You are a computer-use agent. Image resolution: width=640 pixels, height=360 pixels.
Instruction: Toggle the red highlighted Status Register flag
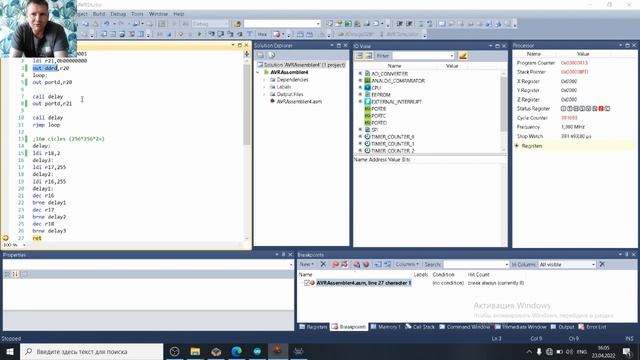601,109
